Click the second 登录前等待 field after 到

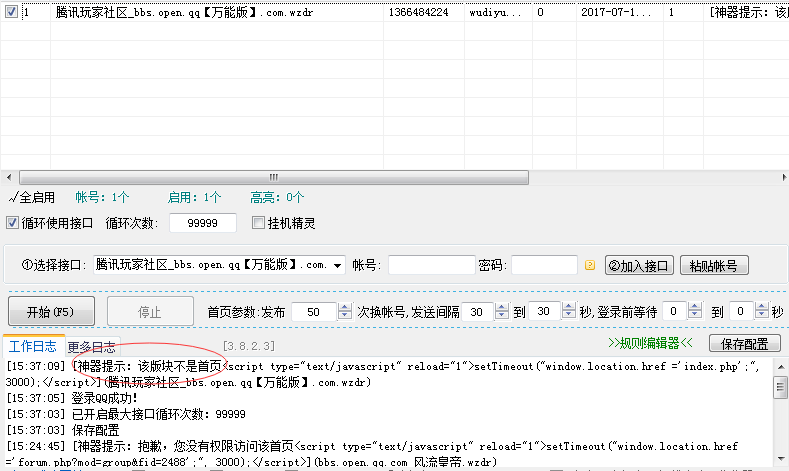coord(741,312)
